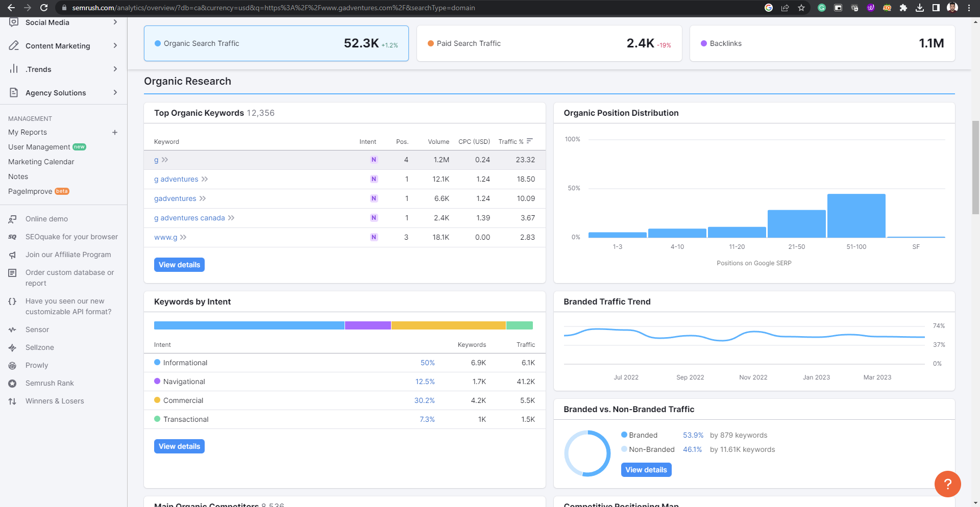Image resolution: width=980 pixels, height=507 pixels.
Task: Open Marketing Calendar in the sidebar
Action: coord(41,162)
